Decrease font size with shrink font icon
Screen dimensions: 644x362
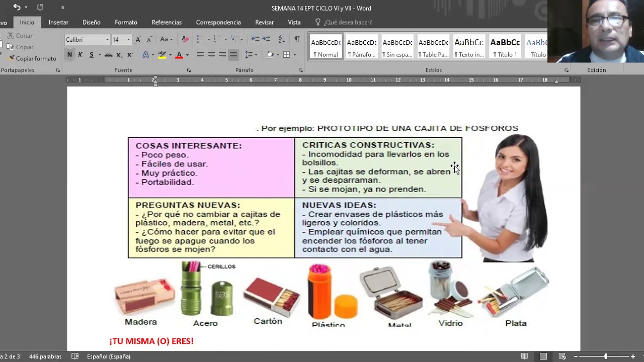pos(149,39)
